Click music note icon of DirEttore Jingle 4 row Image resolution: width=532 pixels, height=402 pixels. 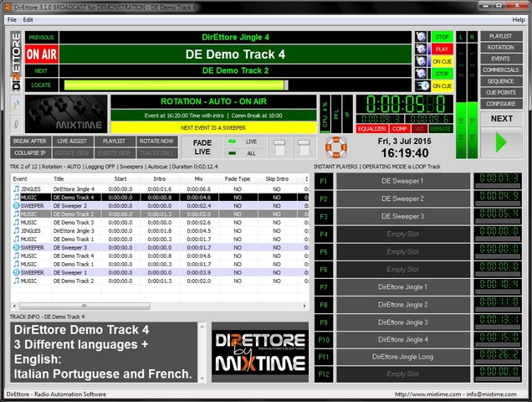coord(16,188)
